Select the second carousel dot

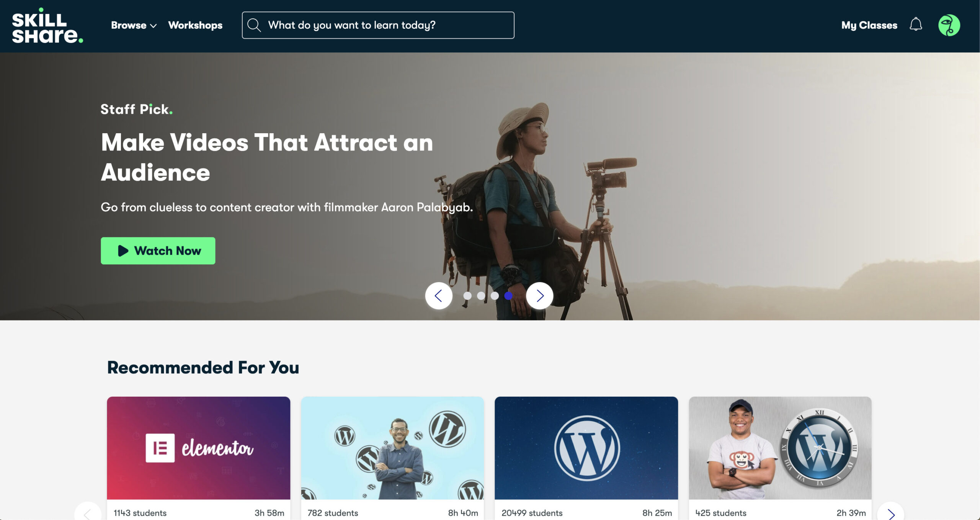(x=481, y=296)
